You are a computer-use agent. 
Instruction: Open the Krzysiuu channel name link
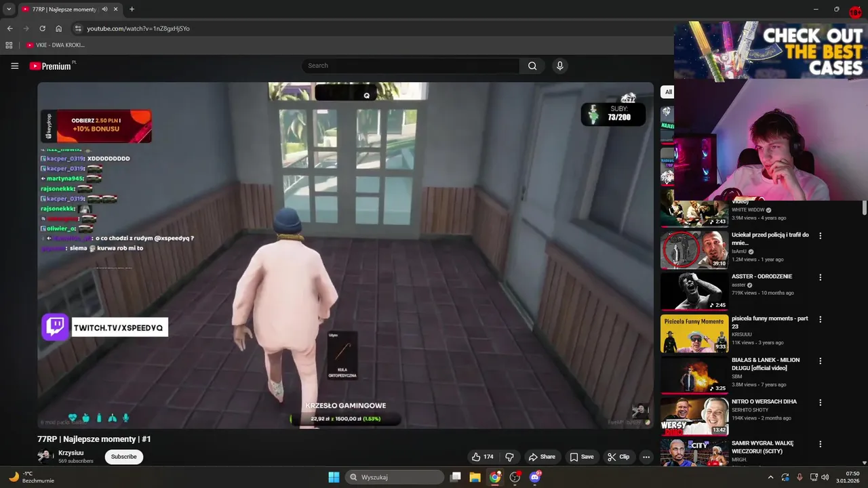tap(71, 453)
